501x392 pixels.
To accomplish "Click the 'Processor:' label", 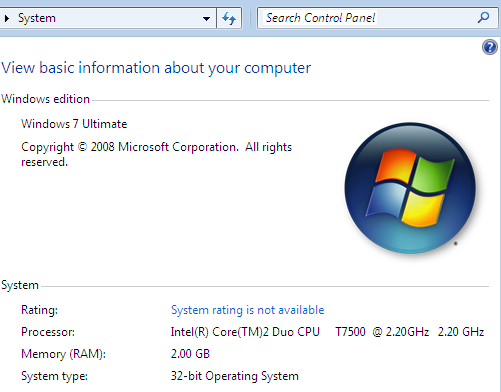I will coord(48,332).
